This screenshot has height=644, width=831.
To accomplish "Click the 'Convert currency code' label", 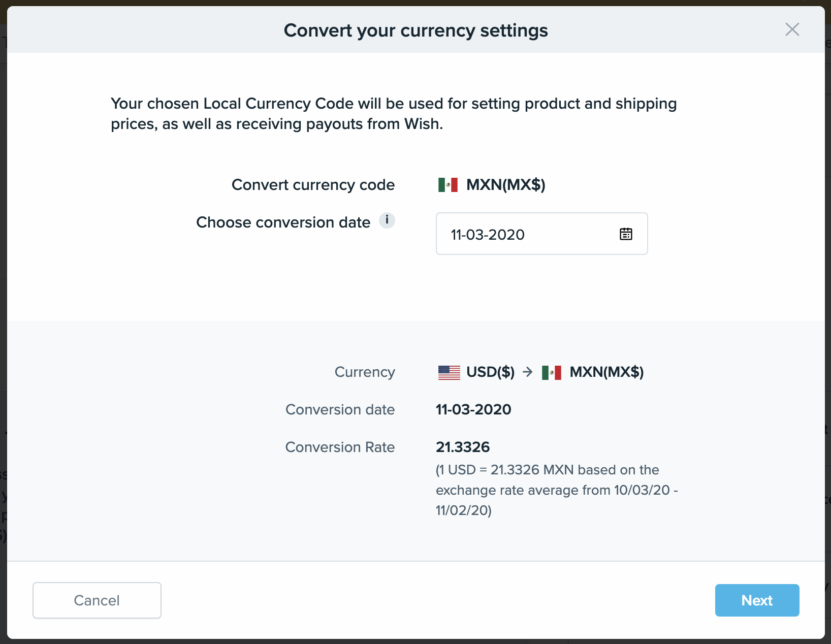I will (313, 185).
